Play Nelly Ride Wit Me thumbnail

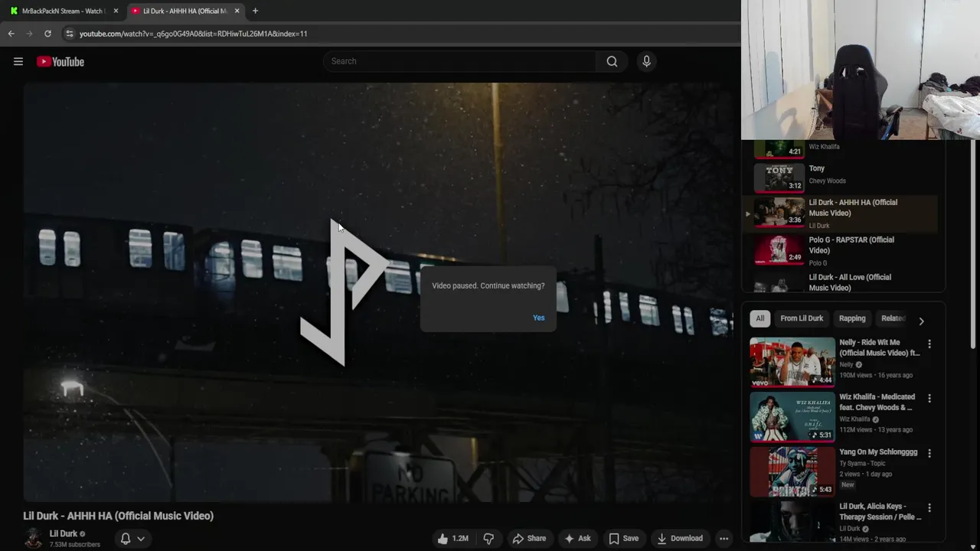pos(792,362)
